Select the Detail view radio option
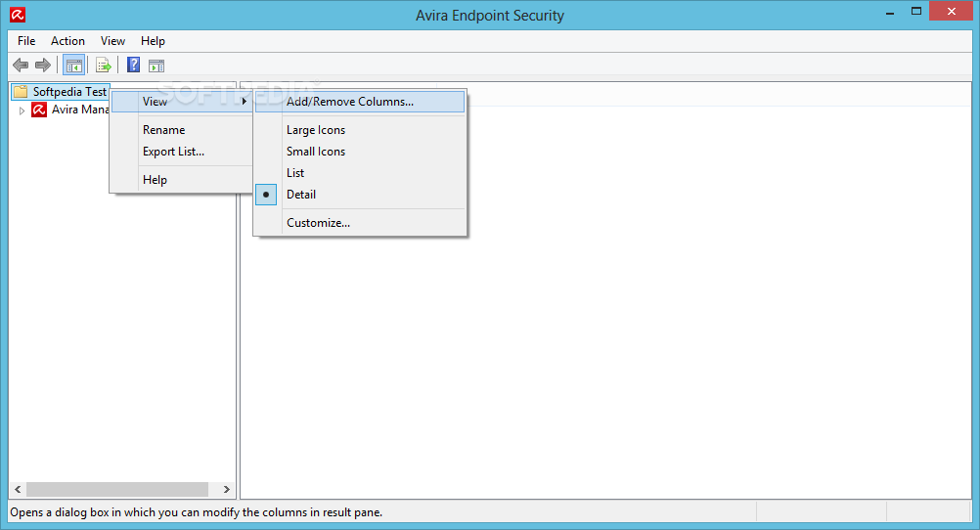 [301, 195]
